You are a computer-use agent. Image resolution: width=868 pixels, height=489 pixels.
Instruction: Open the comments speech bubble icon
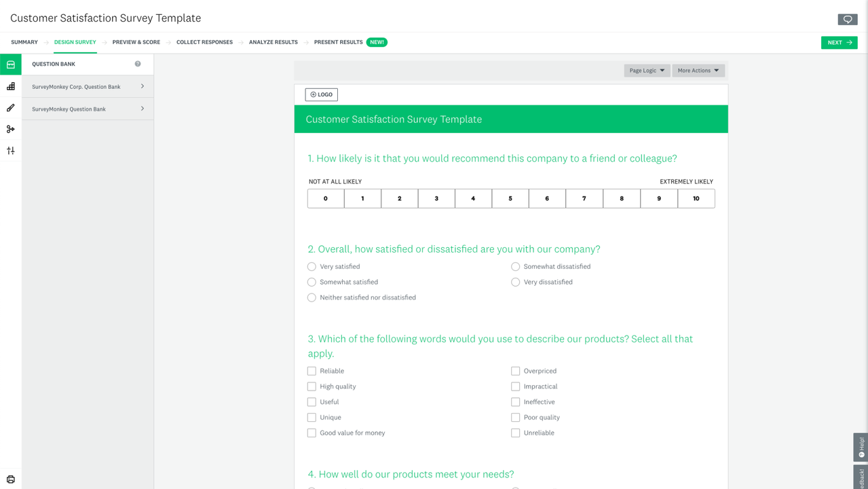(x=847, y=20)
